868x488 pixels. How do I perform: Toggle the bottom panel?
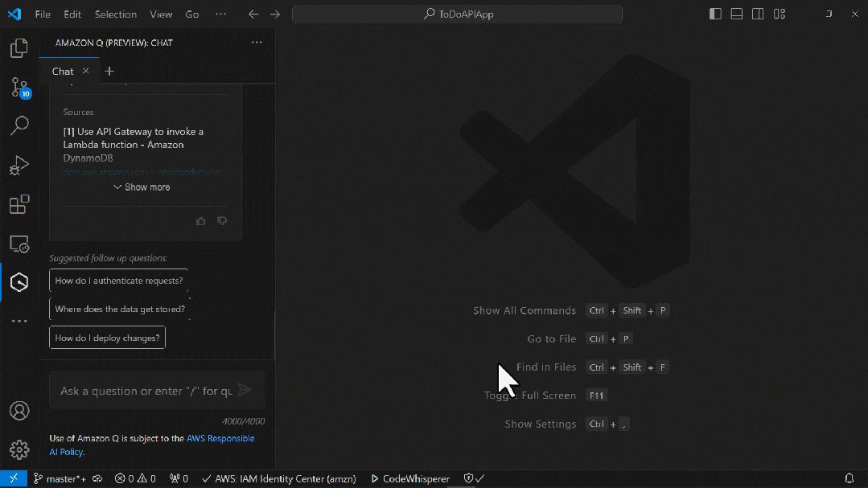[736, 14]
